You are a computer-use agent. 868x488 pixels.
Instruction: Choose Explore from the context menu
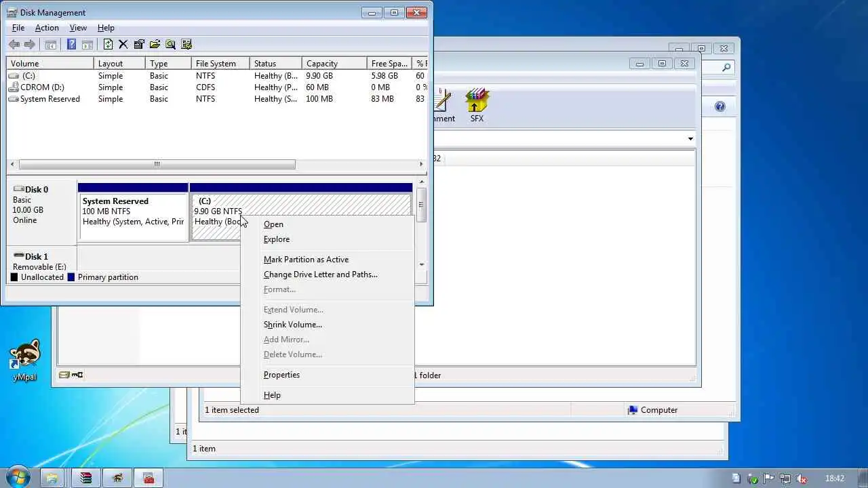pos(328,239)
